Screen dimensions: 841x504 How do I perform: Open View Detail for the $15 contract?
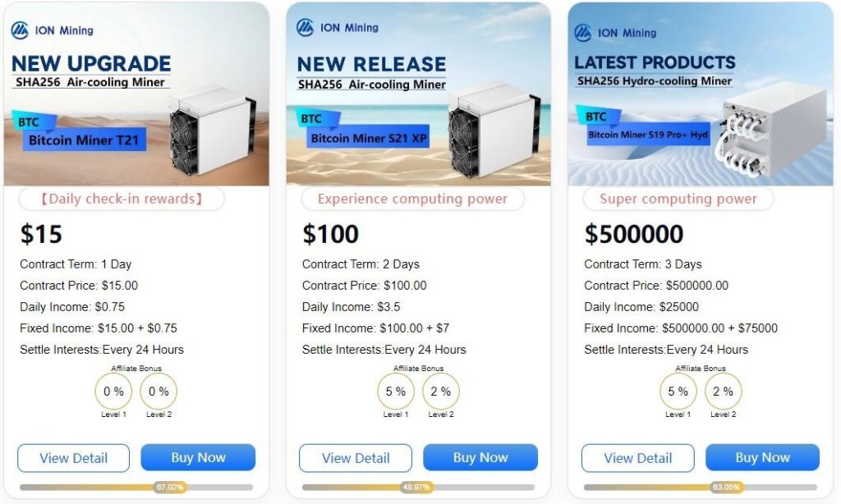tap(74, 458)
